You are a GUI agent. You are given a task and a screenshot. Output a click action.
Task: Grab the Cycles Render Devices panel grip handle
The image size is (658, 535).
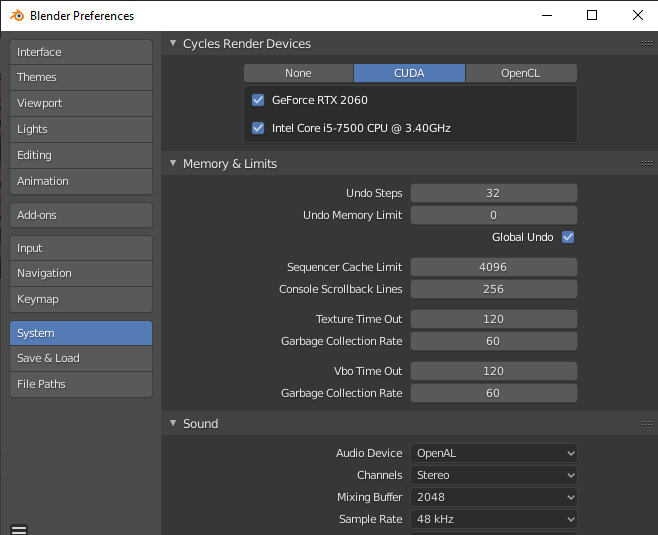646,44
